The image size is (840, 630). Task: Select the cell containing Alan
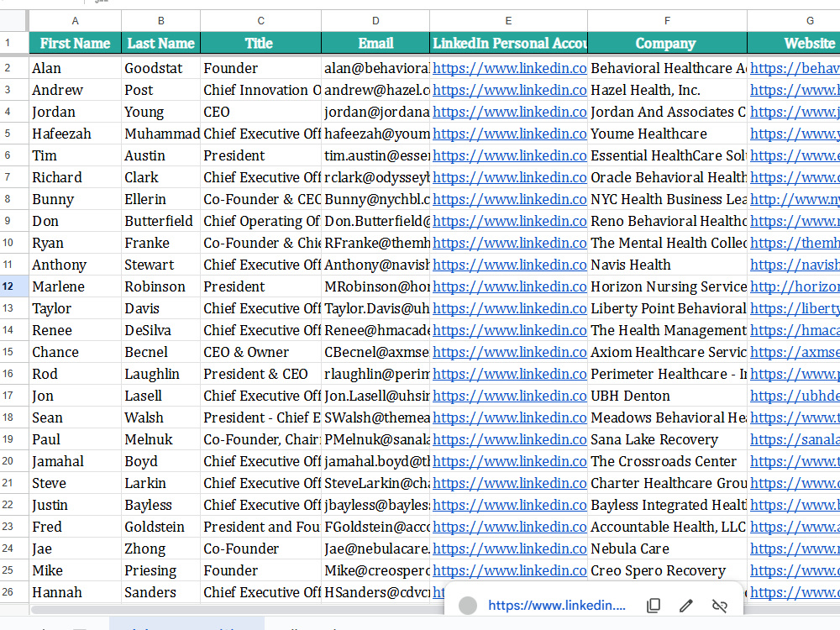coord(75,68)
